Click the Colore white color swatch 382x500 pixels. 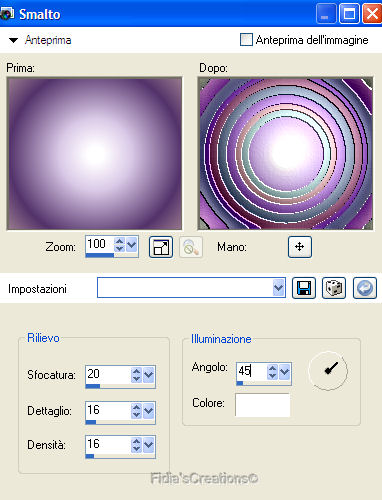(x=262, y=405)
